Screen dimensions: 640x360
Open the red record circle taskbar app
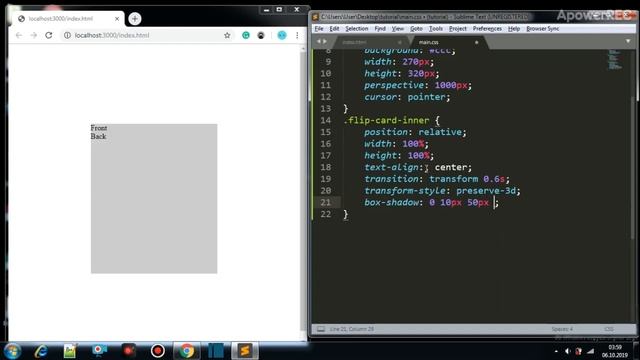click(x=158, y=351)
